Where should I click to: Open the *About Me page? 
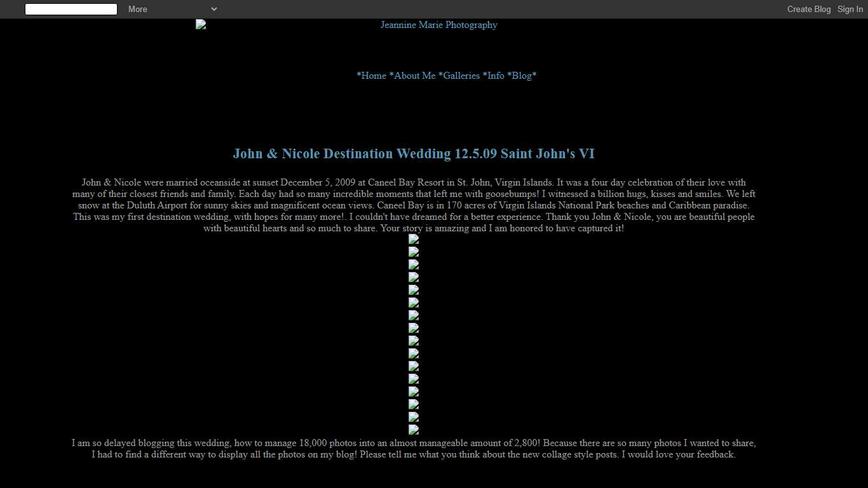point(412,76)
